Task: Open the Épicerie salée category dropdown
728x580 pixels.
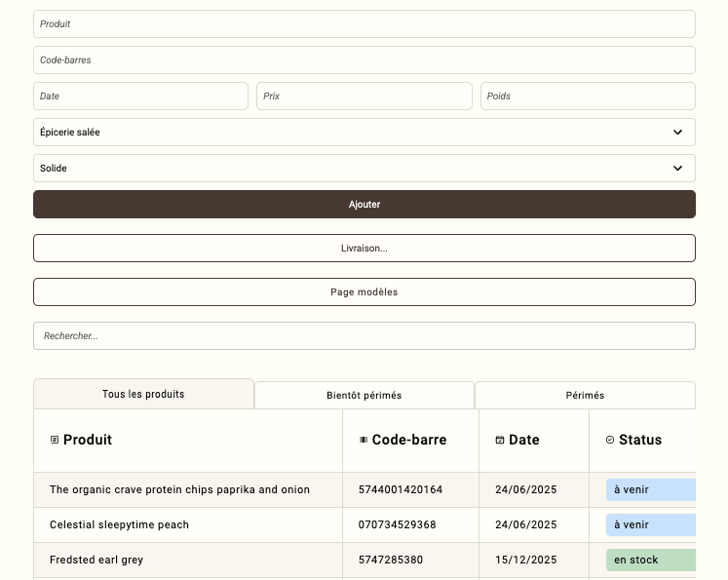Action: pyautogui.click(x=364, y=132)
